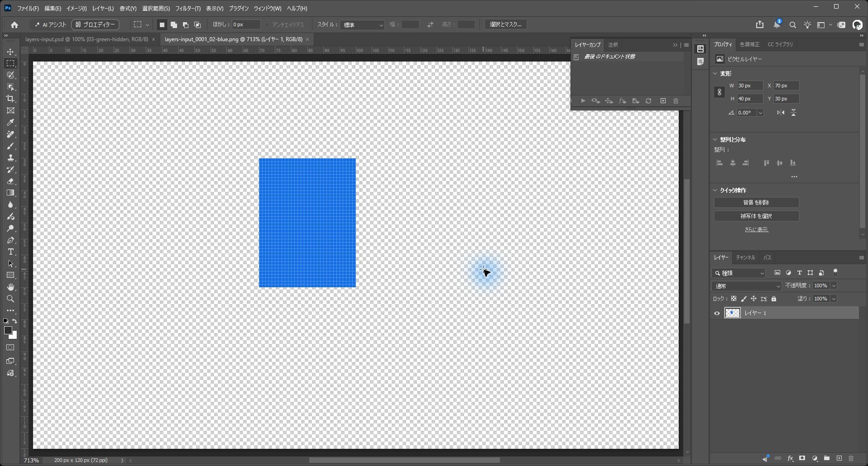Toggle the width-height link constraint

click(x=719, y=92)
